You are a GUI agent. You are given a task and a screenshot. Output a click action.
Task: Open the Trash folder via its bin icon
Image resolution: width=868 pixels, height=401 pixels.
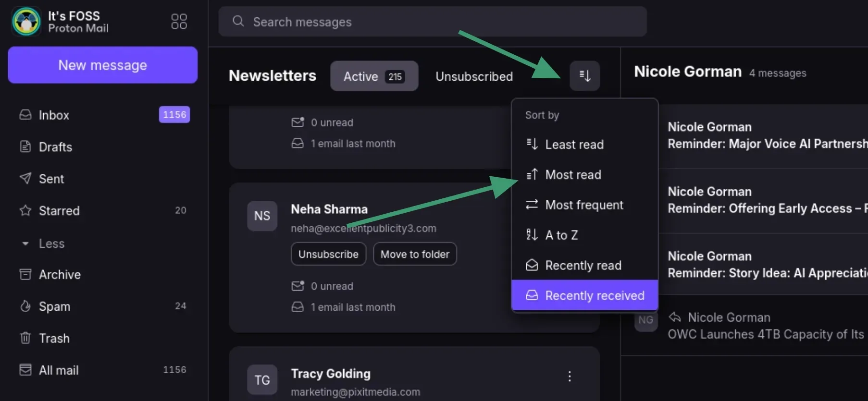pos(25,338)
